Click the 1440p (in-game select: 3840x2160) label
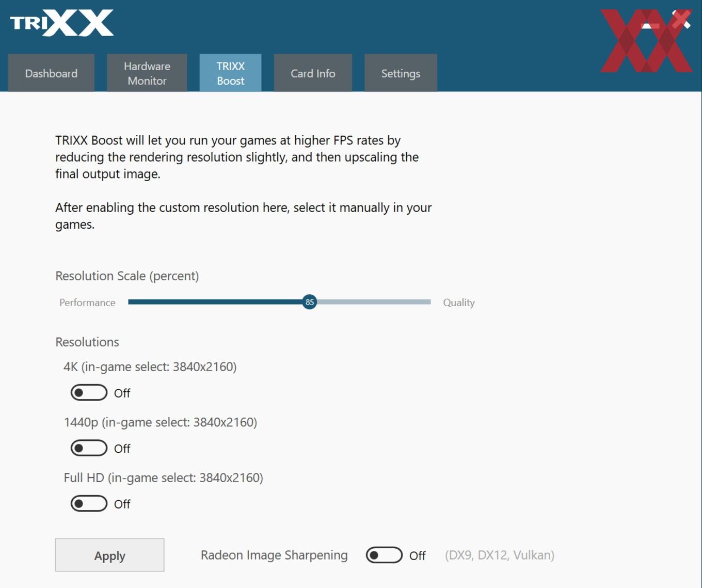The width and height of the screenshot is (702, 588). click(x=161, y=422)
